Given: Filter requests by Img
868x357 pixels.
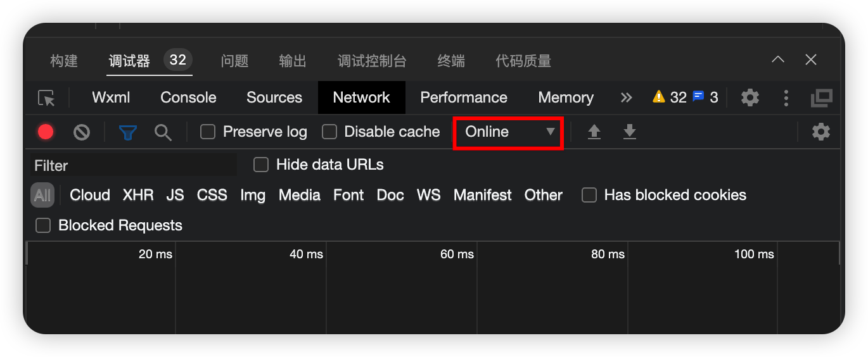Looking at the screenshot, I should tap(253, 195).
